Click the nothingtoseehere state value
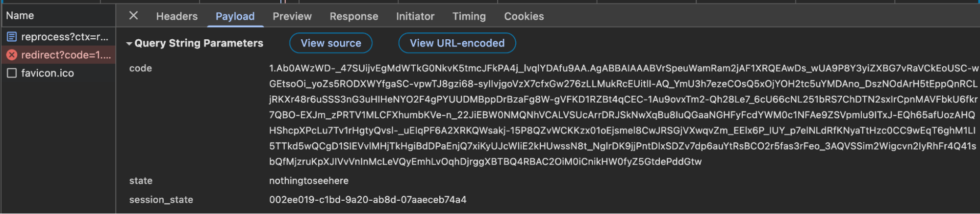Image resolution: width=980 pixels, height=214 pixels. coord(308,181)
